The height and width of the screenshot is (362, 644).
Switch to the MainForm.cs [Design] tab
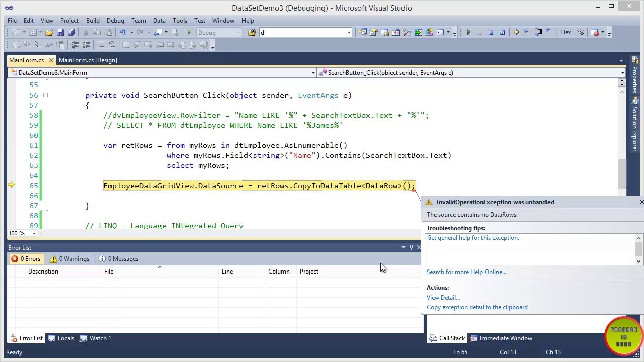(88, 60)
